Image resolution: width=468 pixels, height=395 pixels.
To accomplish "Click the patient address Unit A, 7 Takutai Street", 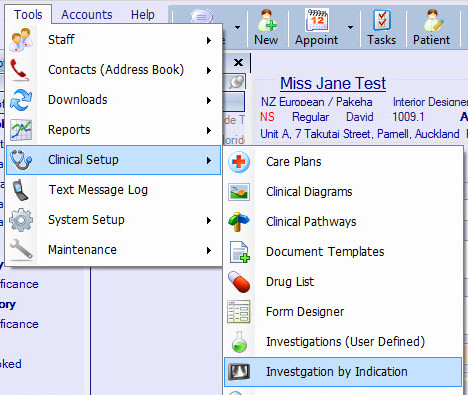I will coord(360,134).
